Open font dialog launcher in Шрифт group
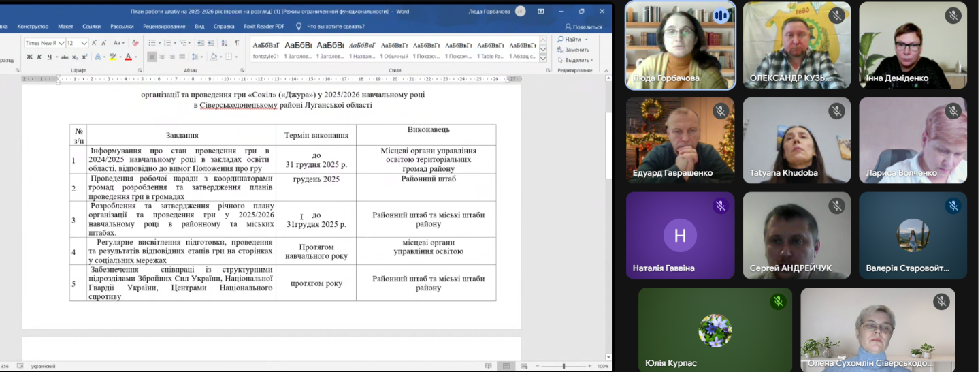Image resolution: width=980 pixels, height=372 pixels. (140, 70)
